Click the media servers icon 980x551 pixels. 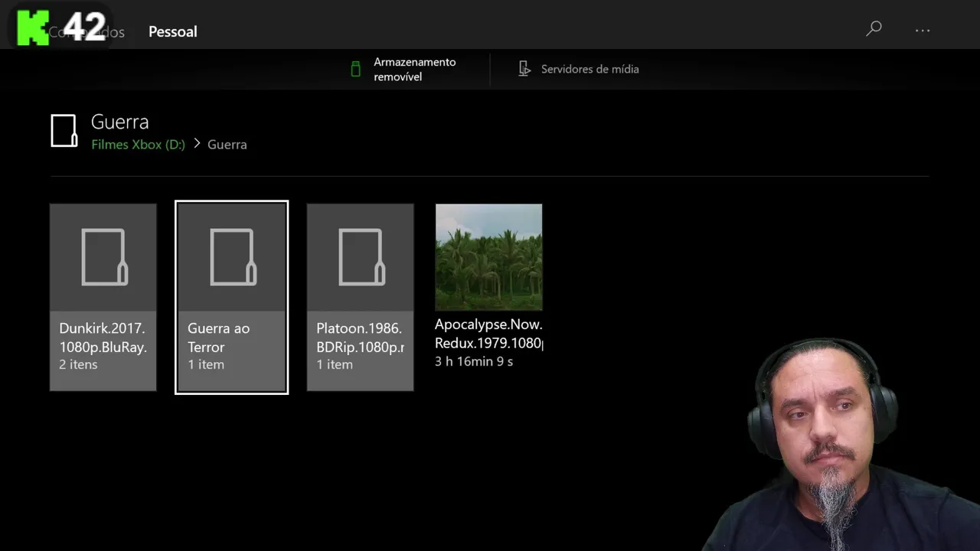pyautogui.click(x=524, y=69)
